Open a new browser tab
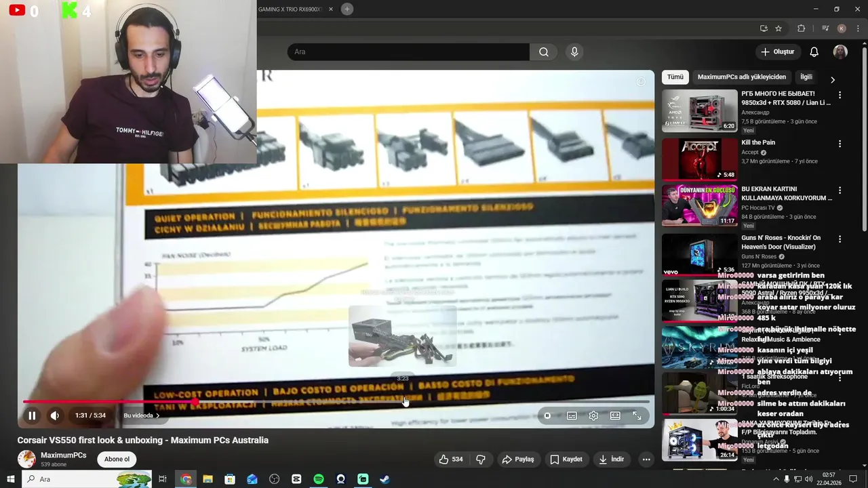The height and width of the screenshot is (488, 868). click(x=347, y=9)
